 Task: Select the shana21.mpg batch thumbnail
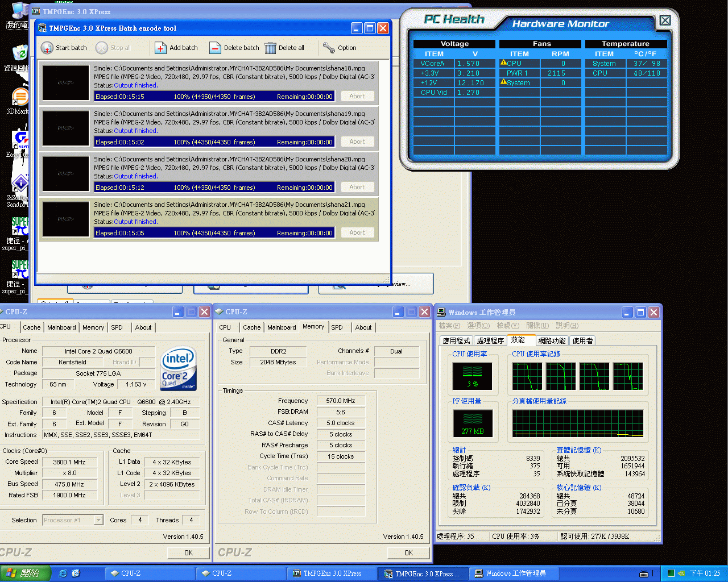coord(66,219)
